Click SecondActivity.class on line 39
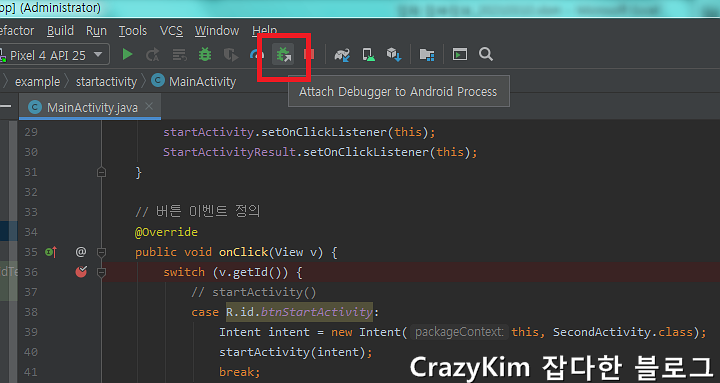 click(x=623, y=332)
